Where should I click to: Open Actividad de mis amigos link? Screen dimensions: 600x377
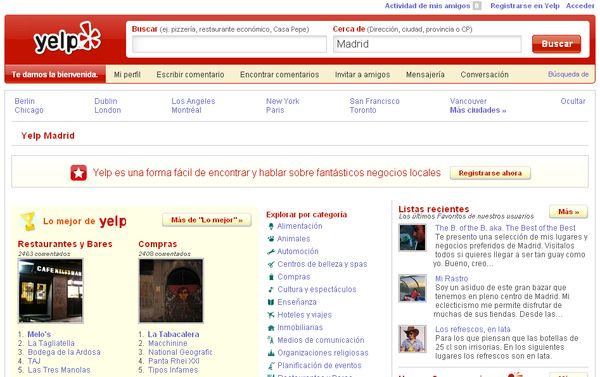[x=427, y=6]
